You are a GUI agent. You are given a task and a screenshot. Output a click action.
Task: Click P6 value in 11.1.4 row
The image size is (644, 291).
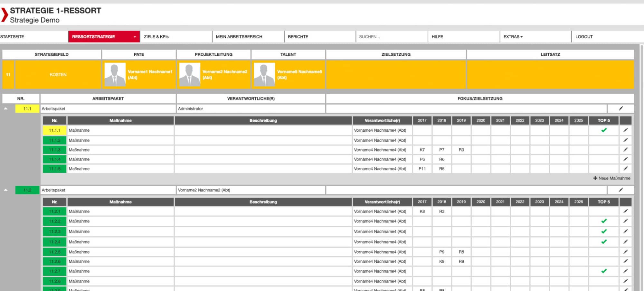(422, 159)
